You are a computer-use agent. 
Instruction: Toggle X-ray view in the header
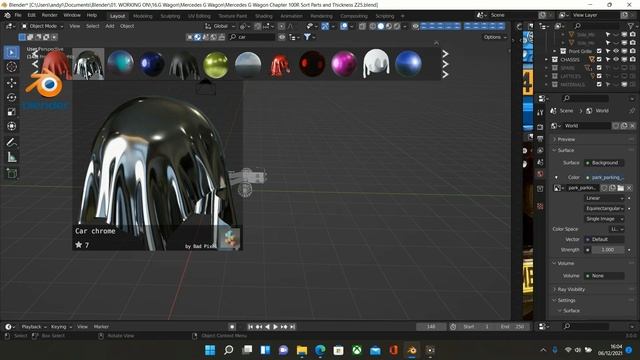tap(362, 26)
